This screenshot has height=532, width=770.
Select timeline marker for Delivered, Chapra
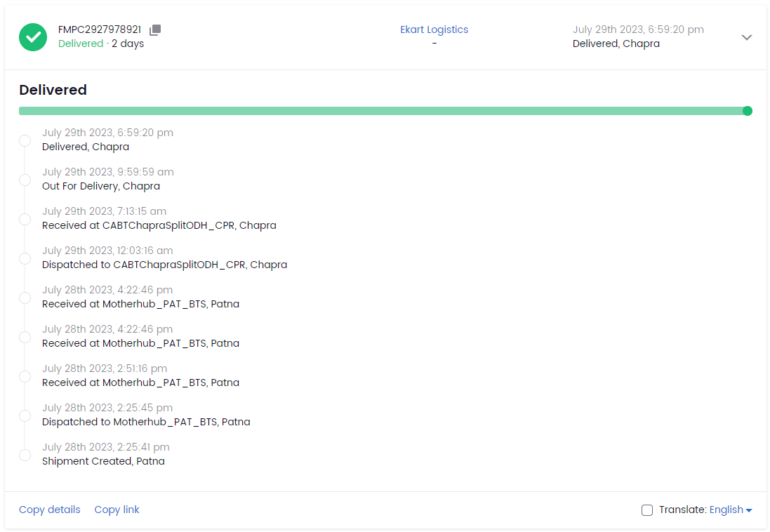coord(25,140)
